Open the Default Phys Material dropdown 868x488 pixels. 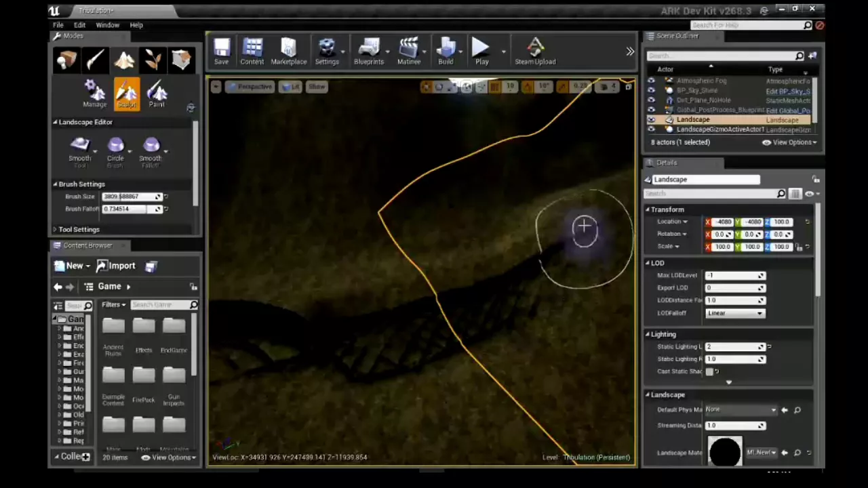click(741, 409)
